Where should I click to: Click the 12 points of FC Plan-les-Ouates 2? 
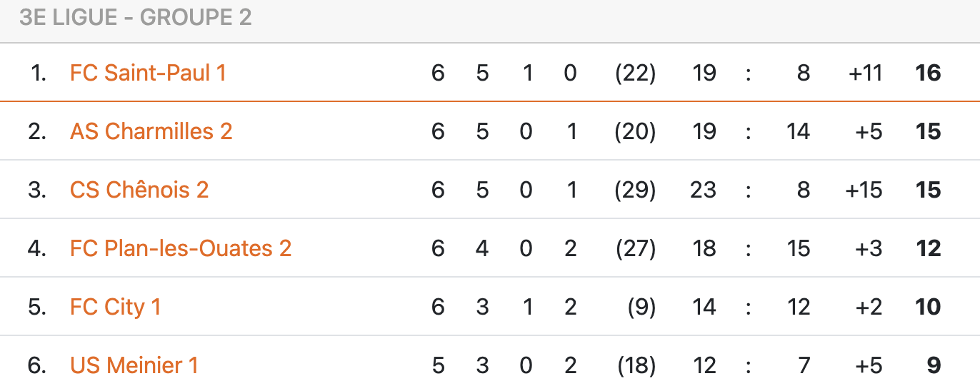click(928, 248)
